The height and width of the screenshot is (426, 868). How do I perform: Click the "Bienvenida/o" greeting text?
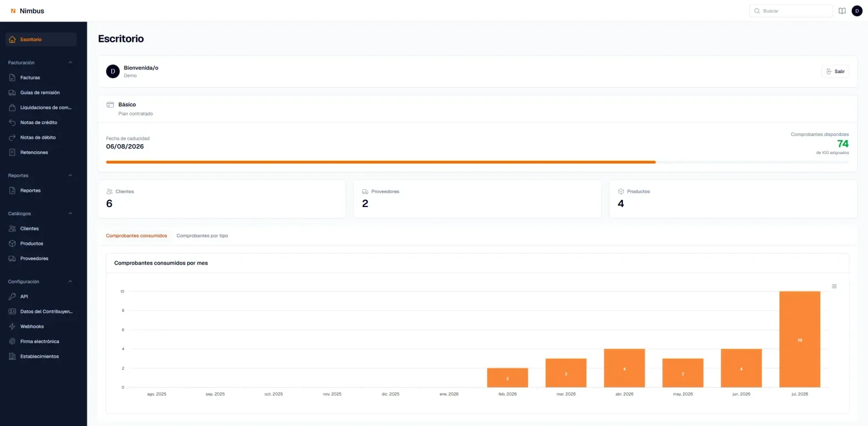tap(141, 68)
